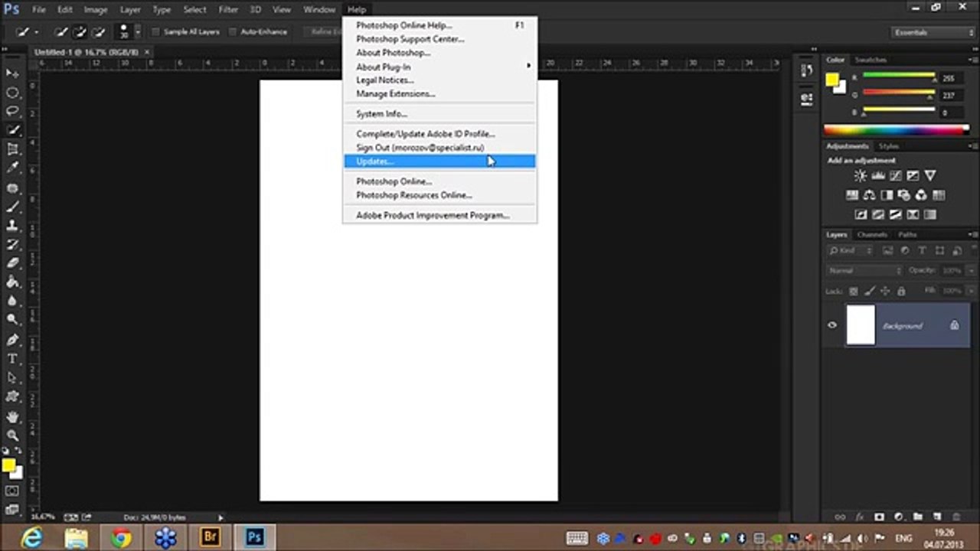Expand the About Plug-In submenu
The image size is (980, 551).
click(440, 67)
